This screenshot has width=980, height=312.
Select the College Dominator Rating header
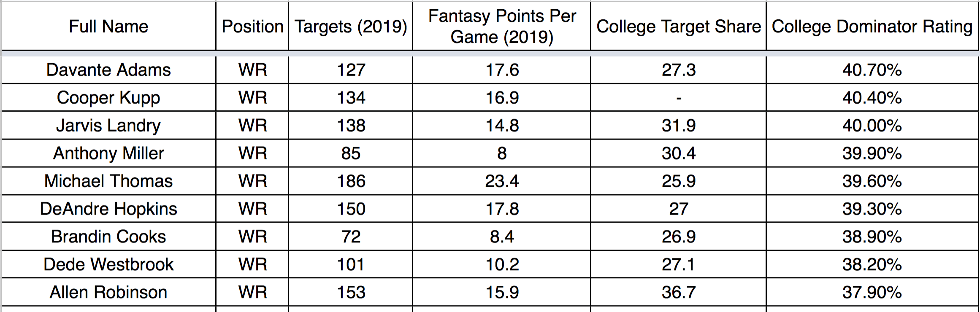tap(872, 27)
